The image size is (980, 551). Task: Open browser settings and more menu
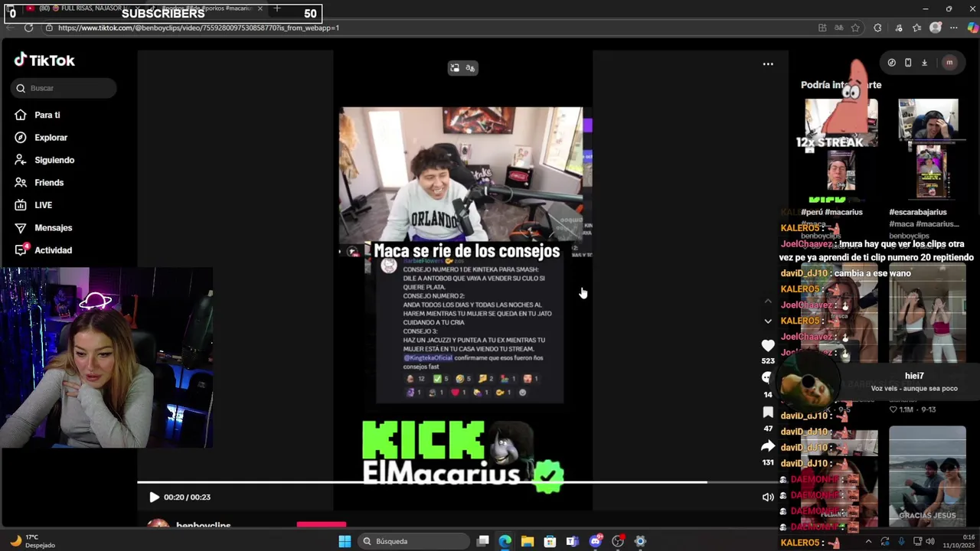954,28
